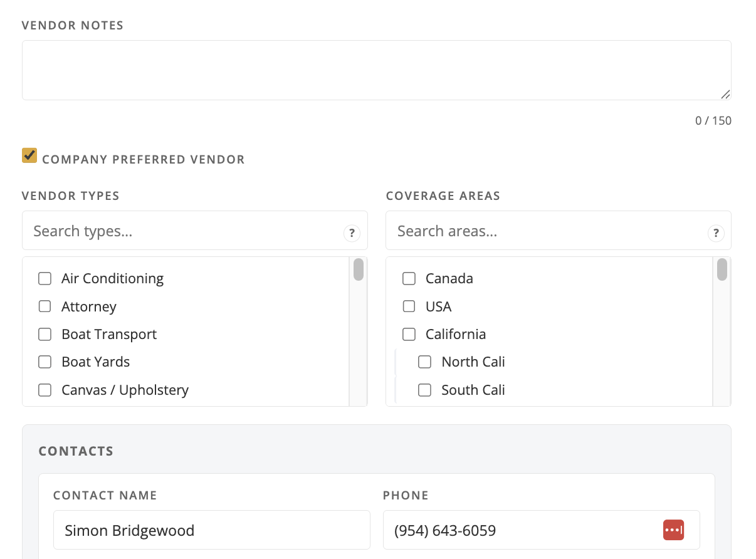The image size is (756, 559).
Task: Click the Vendor Types list scrollbar thumb
Action: (359, 269)
